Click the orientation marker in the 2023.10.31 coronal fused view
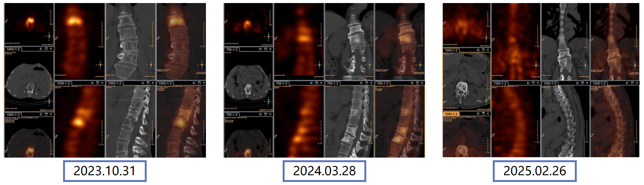The height and width of the screenshot is (185, 644). click(202, 65)
